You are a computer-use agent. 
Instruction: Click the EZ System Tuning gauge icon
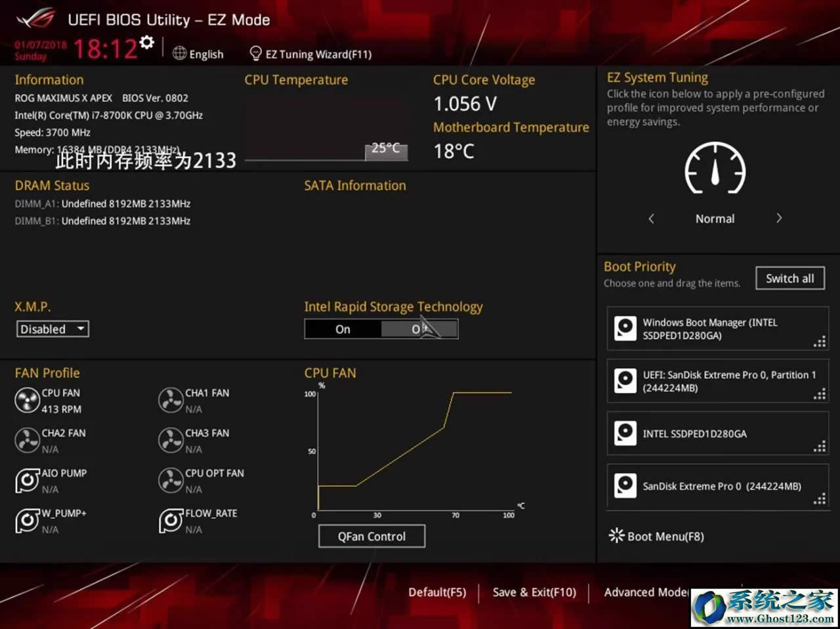point(715,169)
